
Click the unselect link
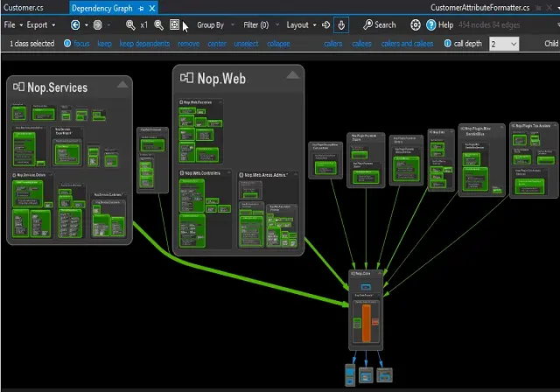(246, 44)
